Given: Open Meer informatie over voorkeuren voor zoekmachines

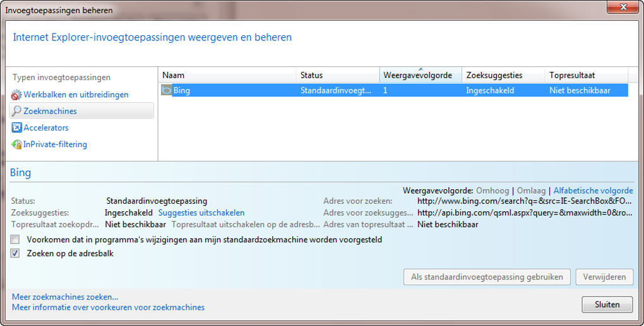Looking at the screenshot, I should [108, 307].
